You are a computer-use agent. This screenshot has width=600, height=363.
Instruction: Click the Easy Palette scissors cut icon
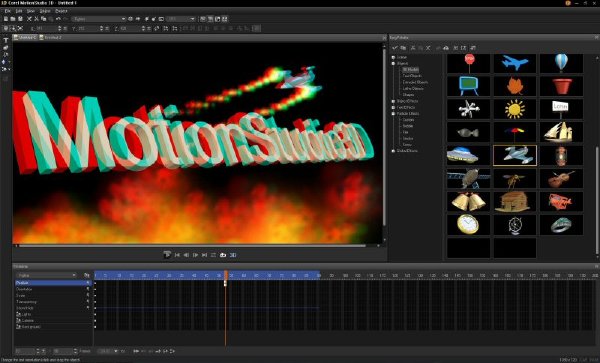(x=413, y=48)
